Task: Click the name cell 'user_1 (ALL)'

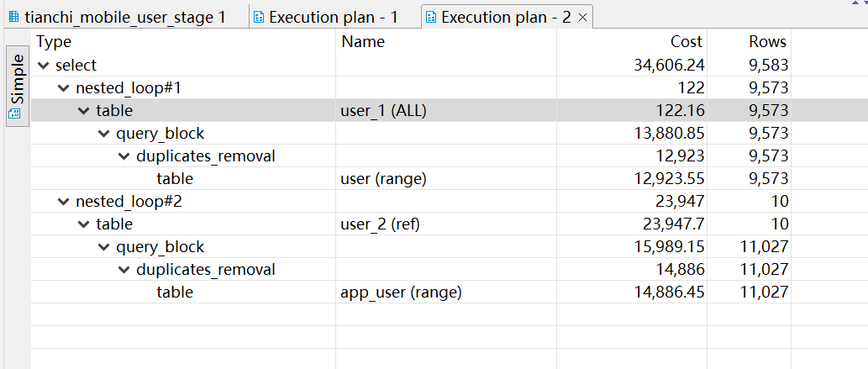Action: 384,111
